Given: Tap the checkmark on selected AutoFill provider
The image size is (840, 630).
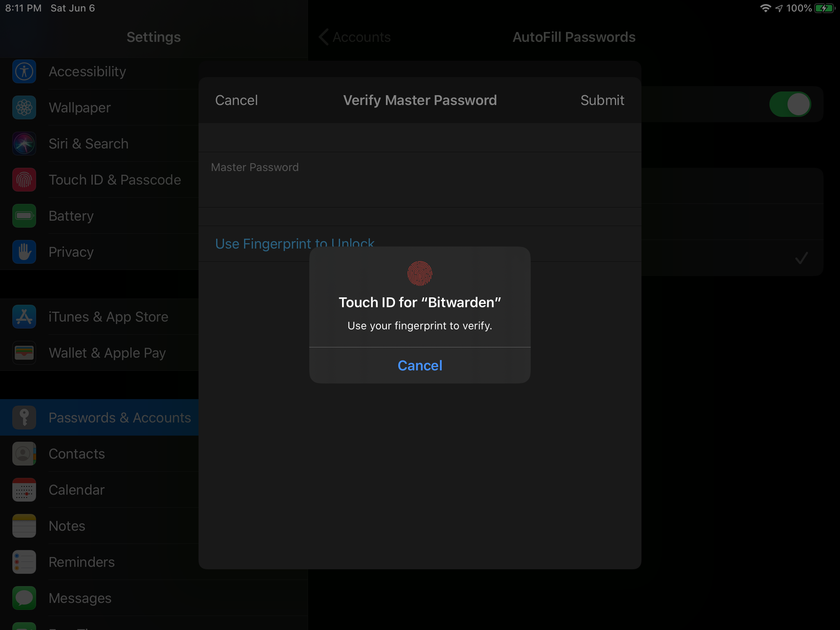Looking at the screenshot, I should click(x=801, y=258).
